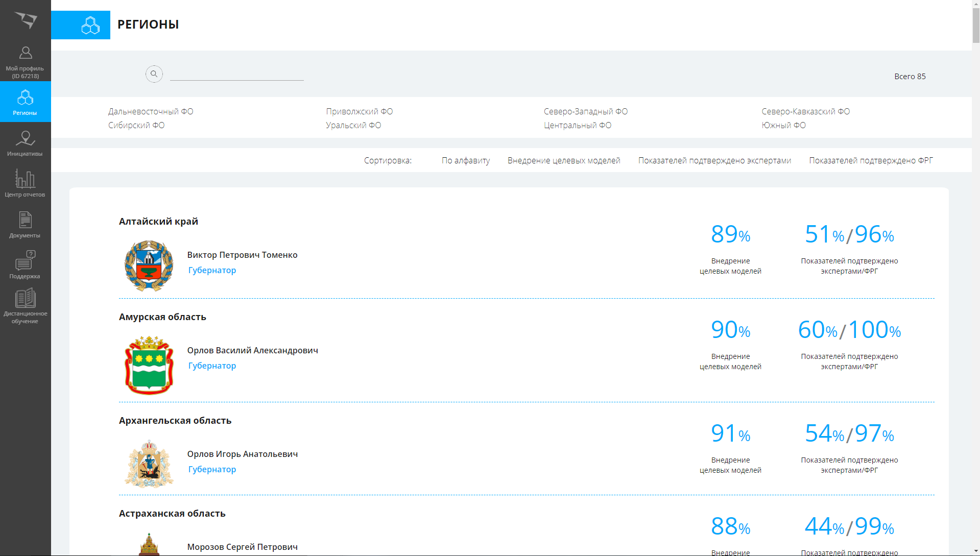Select the Regions sidebar icon

tap(25, 102)
